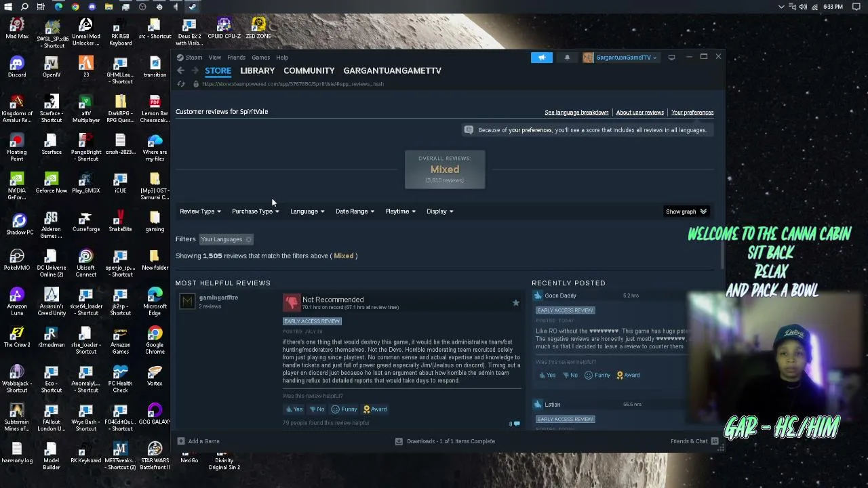Select the Mad Max desktop icon
The height and width of the screenshot is (488, 868).
tap(17, 30)
